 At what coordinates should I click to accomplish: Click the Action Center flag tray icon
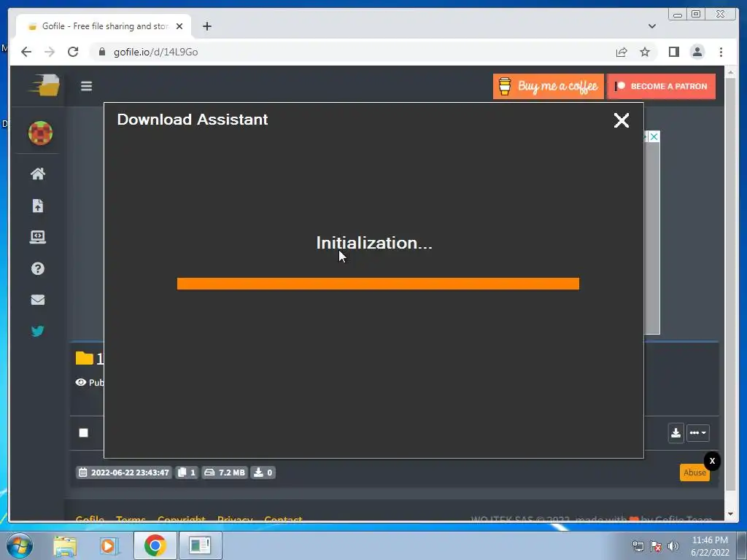(x=656, y=546)
